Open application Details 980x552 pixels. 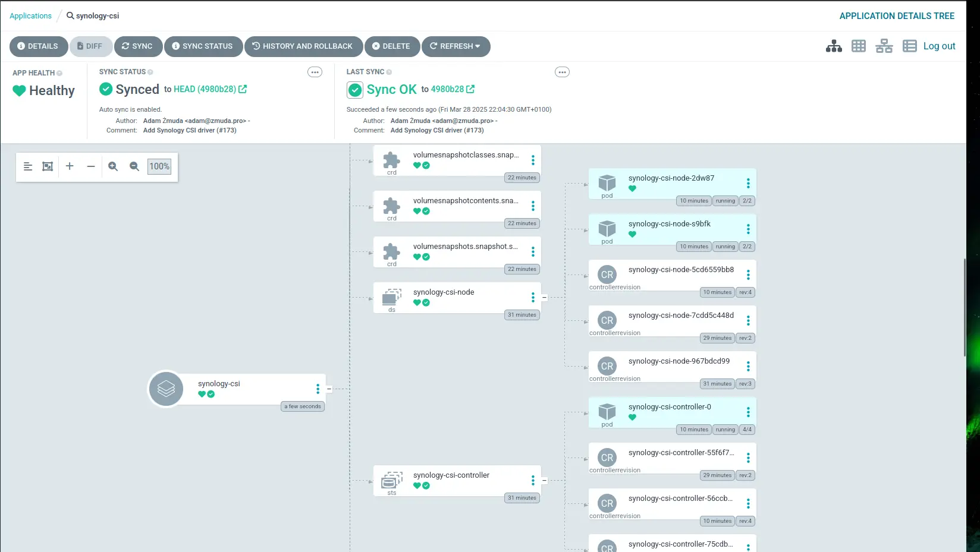point(39,46)
